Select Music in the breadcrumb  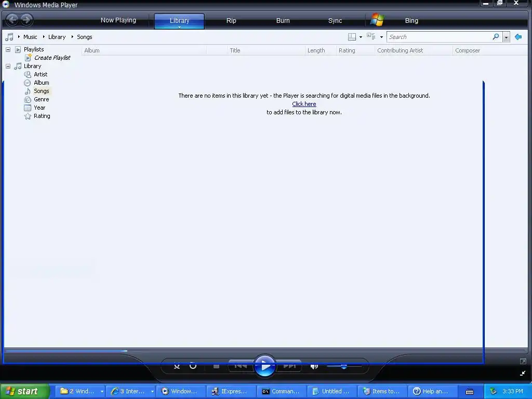point(30,37)
